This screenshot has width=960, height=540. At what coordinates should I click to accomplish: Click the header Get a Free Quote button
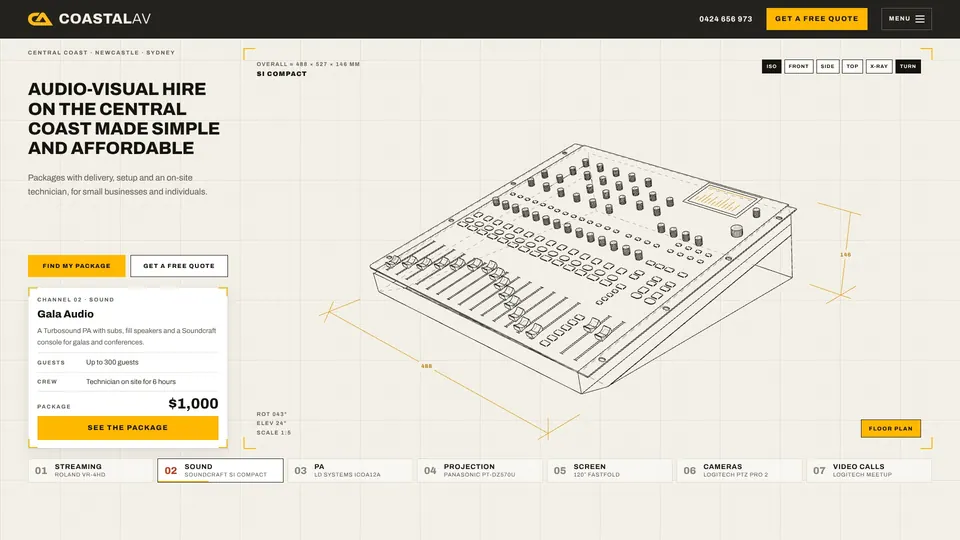(817, 19)
